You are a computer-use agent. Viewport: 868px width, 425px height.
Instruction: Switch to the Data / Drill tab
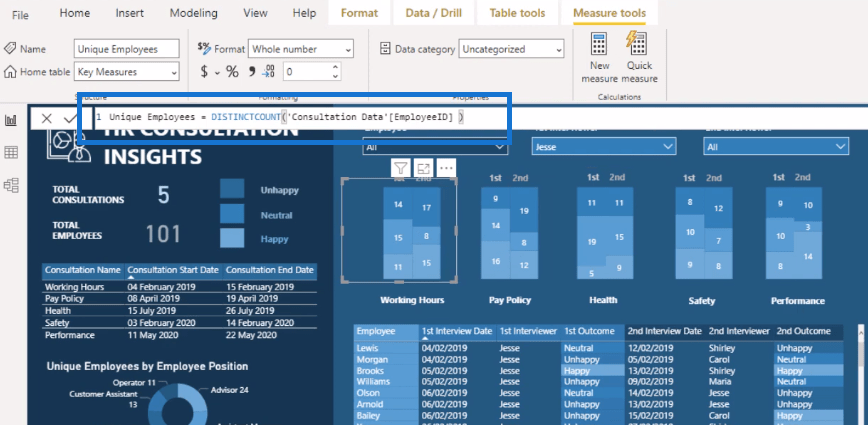coord(433,13)
